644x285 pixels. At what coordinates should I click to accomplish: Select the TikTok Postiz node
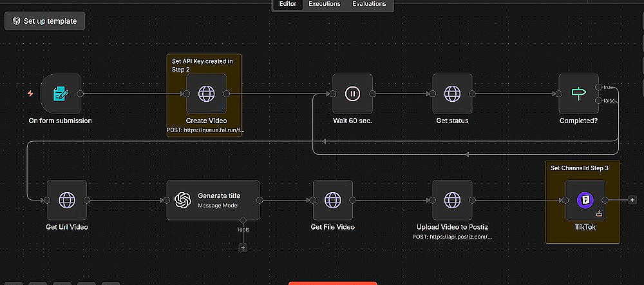[585, 200]
